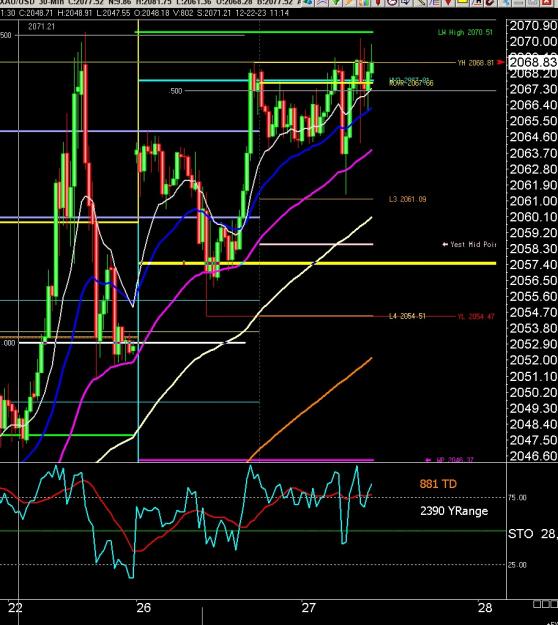Screen dimensions: 558x625
Task: Click the C:2048.71 close value in header
Action: tap(36, 13)
